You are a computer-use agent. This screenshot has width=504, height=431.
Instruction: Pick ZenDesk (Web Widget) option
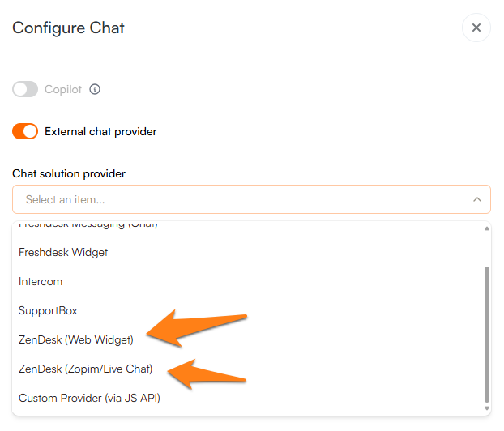76,339
